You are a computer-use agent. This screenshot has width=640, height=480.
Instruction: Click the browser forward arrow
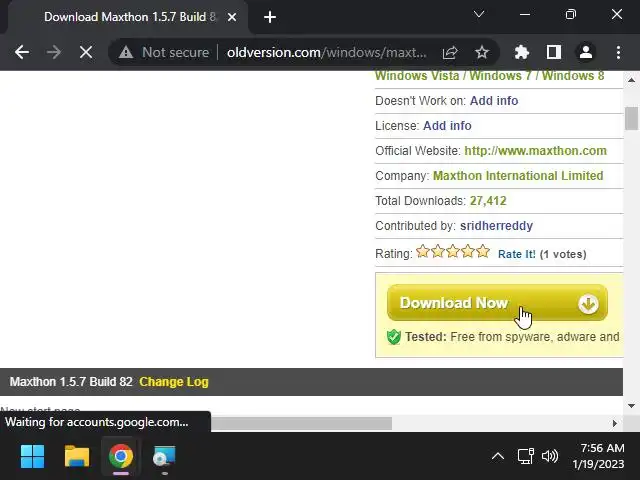[x=53, y=52]
